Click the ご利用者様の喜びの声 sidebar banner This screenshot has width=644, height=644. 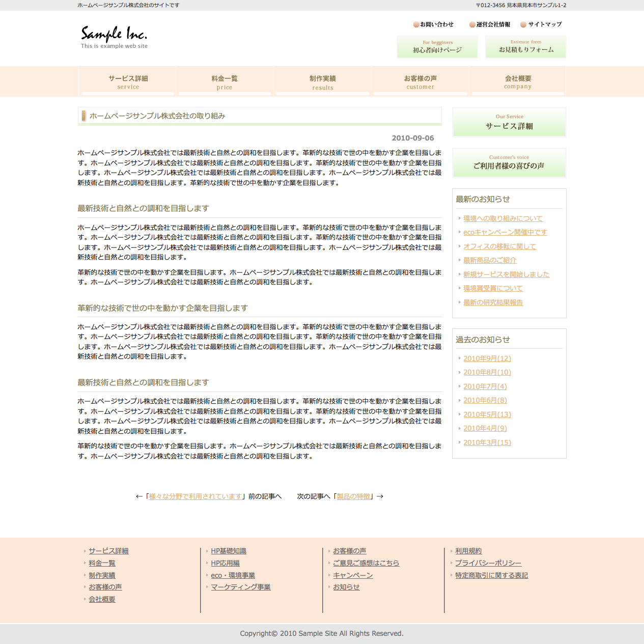coord(509,163)
